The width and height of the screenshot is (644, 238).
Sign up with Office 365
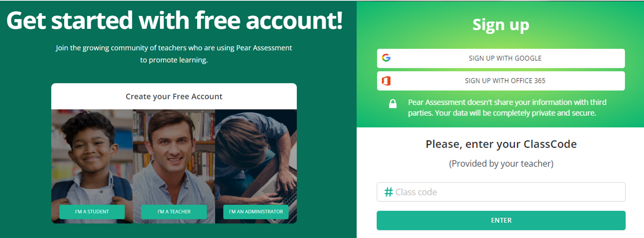point(501,81)
